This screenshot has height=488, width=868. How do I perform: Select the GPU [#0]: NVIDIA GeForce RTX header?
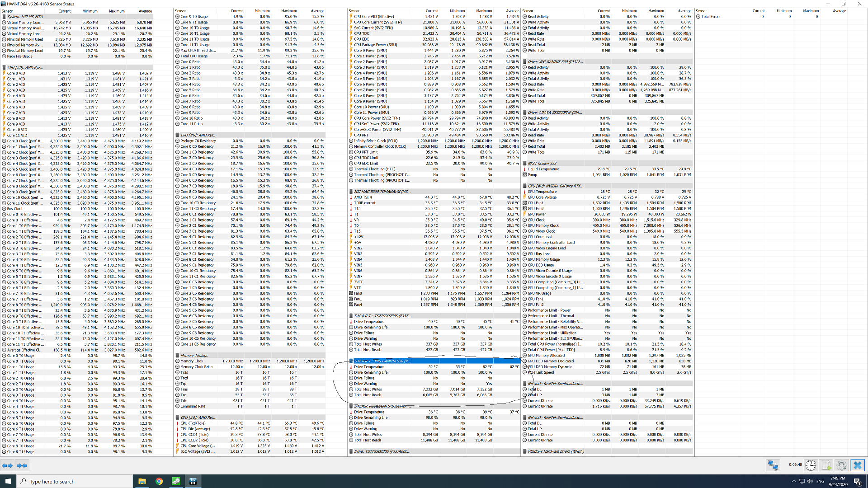[x=607, y=186]
